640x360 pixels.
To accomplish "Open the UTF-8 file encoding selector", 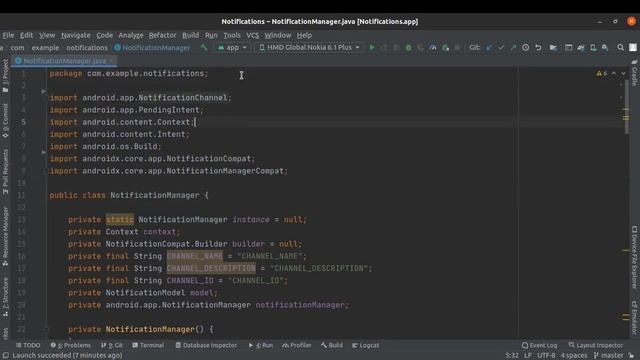I will (546, 356).
